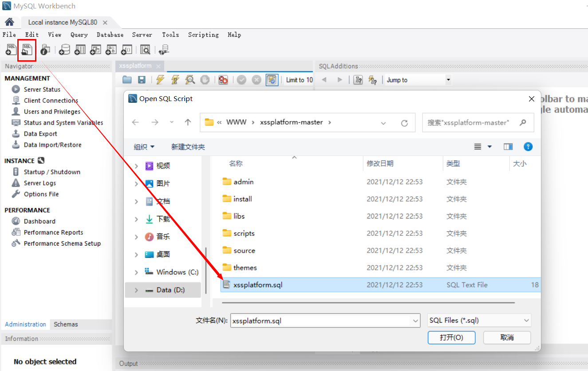Screen dimensions: 588x371
Task: Open the view options dropdown arrow
Action: tap(490, 147)
